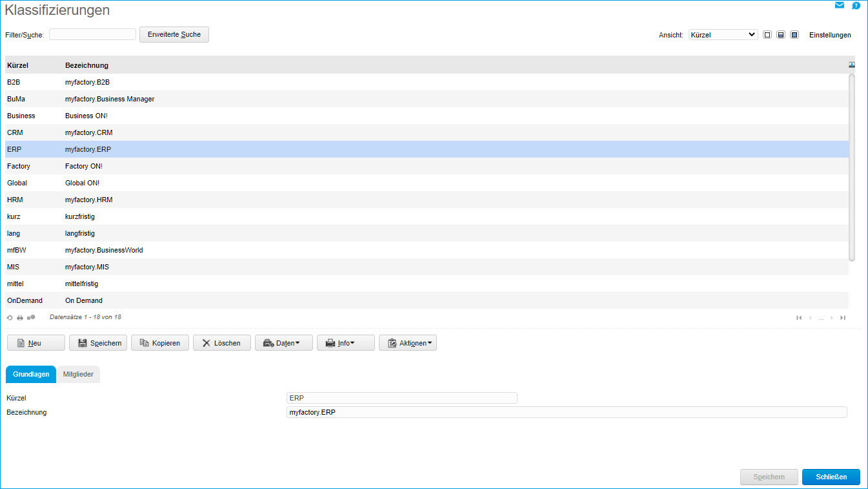Select the myfactory.BusinessWorld row

click(427, 250)
